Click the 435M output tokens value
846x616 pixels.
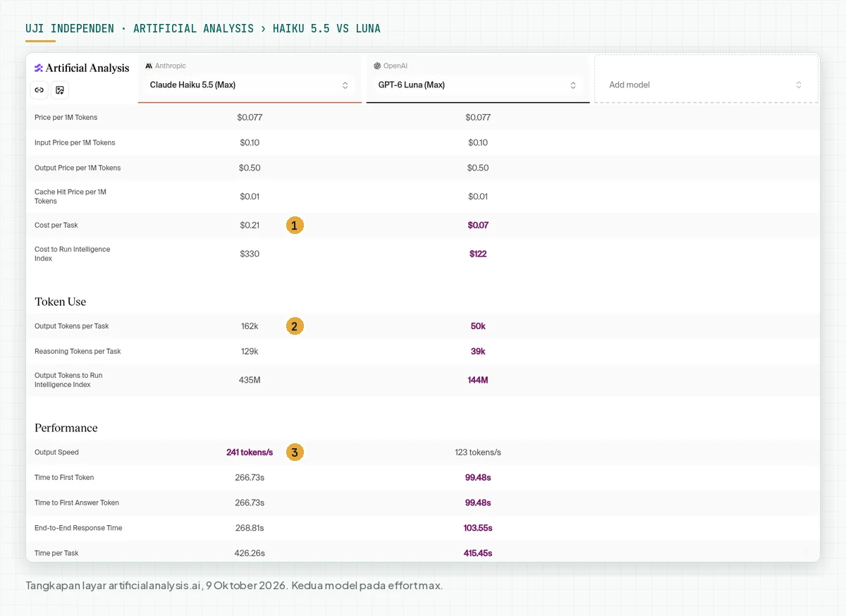click(x=250, y=380)
